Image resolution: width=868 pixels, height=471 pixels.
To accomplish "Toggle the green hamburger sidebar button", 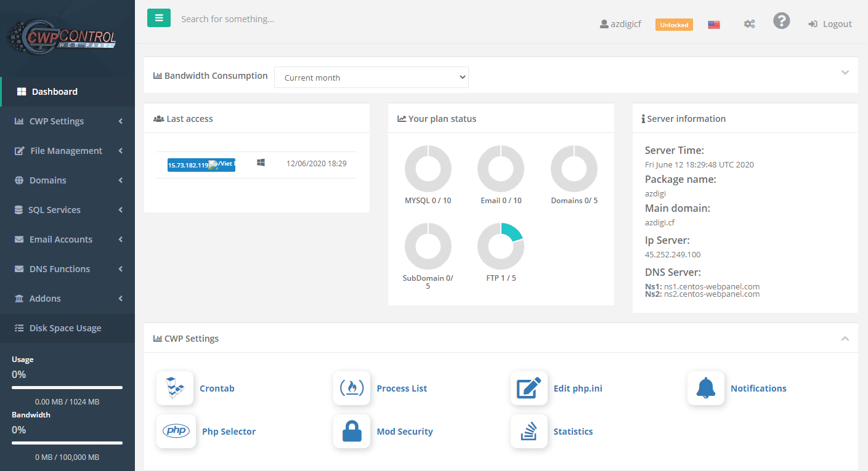I will [x=158, y=18].
